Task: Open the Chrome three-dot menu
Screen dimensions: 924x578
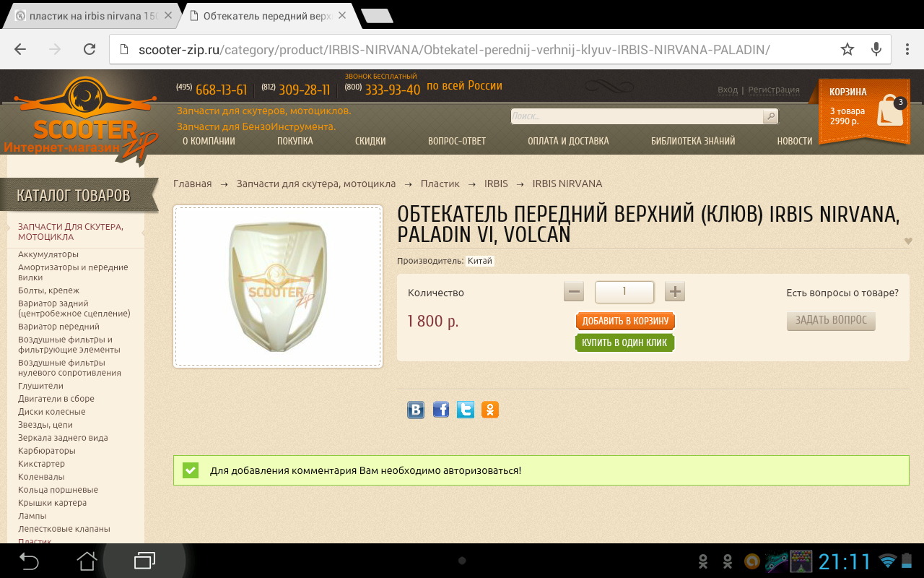Action: (907, 49)
